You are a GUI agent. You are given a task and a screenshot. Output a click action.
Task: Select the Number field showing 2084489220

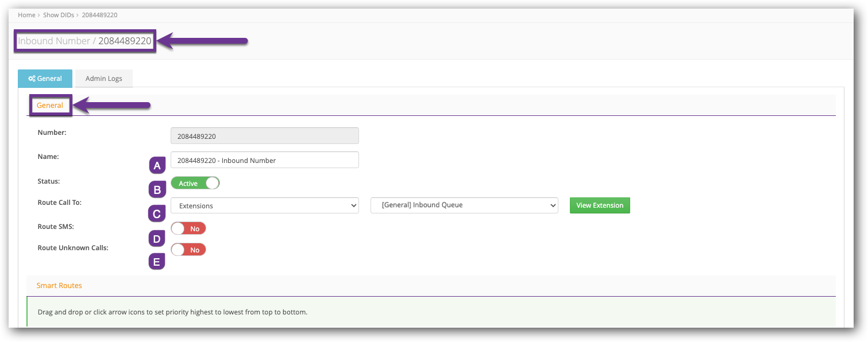[x=264, y=135]
